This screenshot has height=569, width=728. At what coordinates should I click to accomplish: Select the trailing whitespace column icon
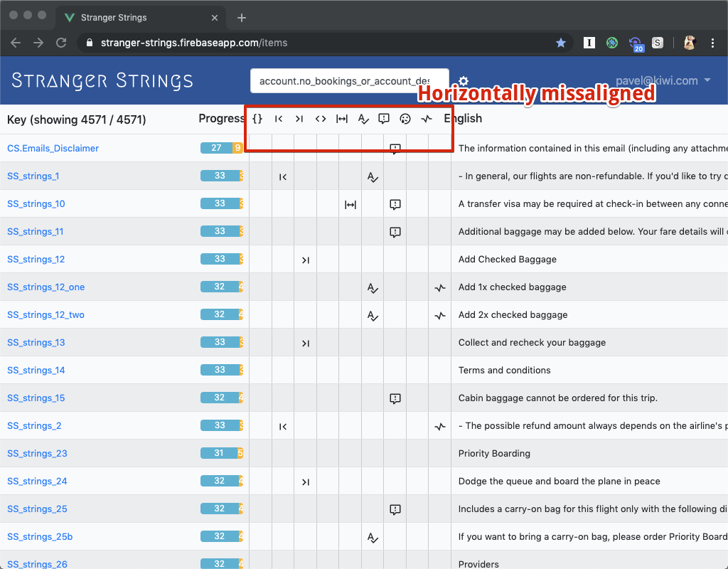(x=299, y=119)
